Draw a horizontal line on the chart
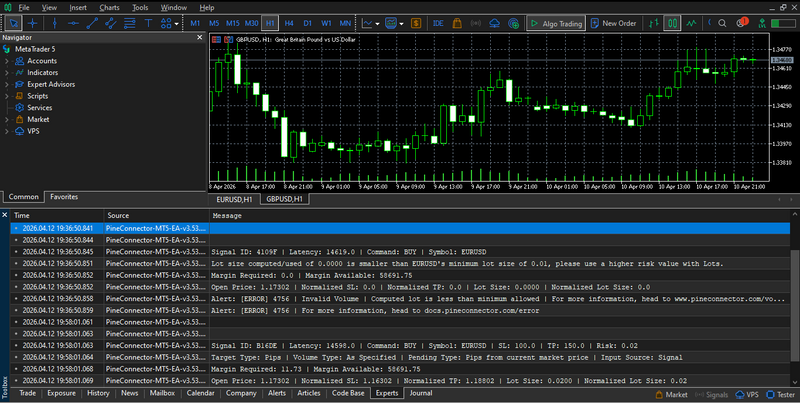800x403 pixels. coord(73,23)
